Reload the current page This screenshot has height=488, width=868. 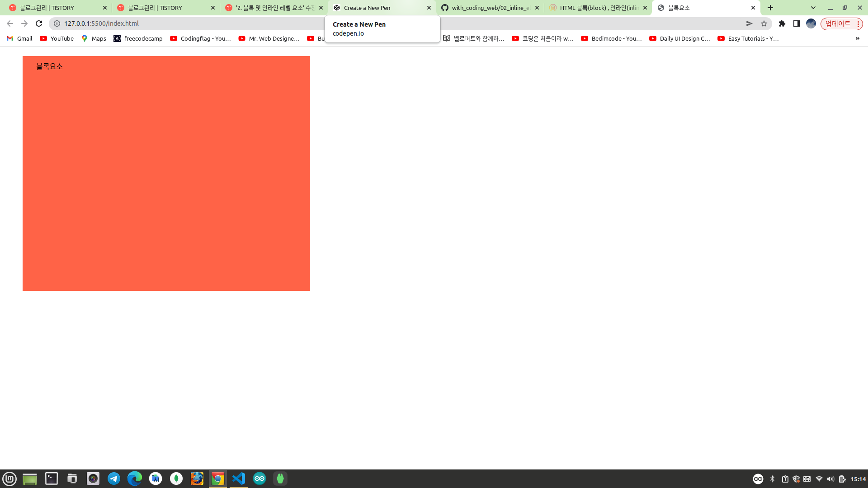39,23
